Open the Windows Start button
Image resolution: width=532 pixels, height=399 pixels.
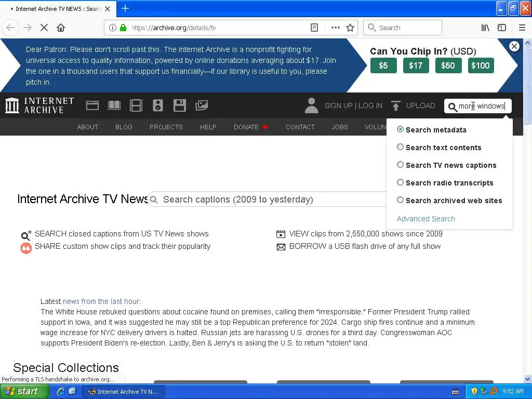point(24,392)
